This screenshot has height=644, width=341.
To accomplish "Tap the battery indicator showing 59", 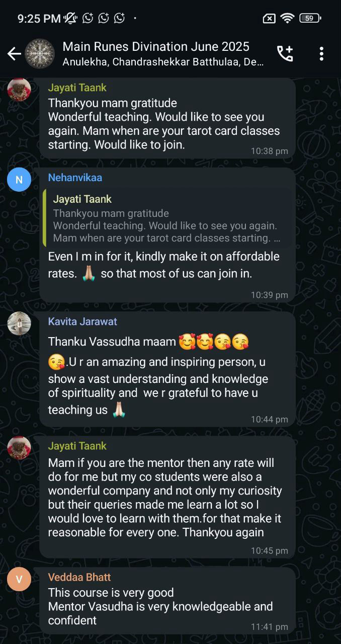I will [x=310, y=19].
